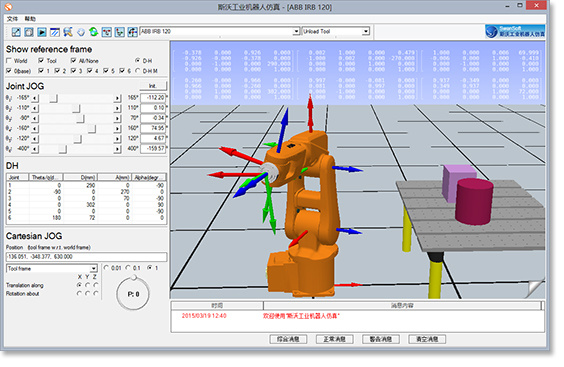This screenshot has width=564, height=367.
Task: Enable the World reference frame checkbox
Action: pyautogui.click(x=9, y=60)
